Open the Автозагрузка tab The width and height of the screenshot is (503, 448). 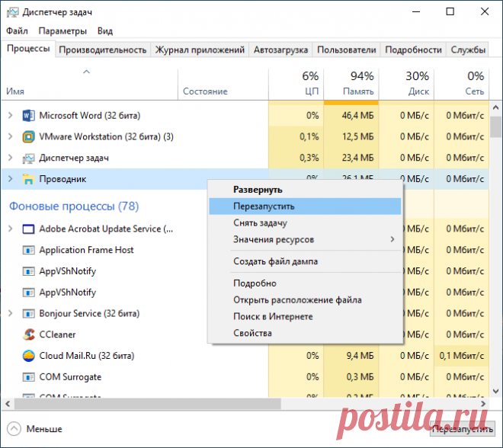[280, 50]
